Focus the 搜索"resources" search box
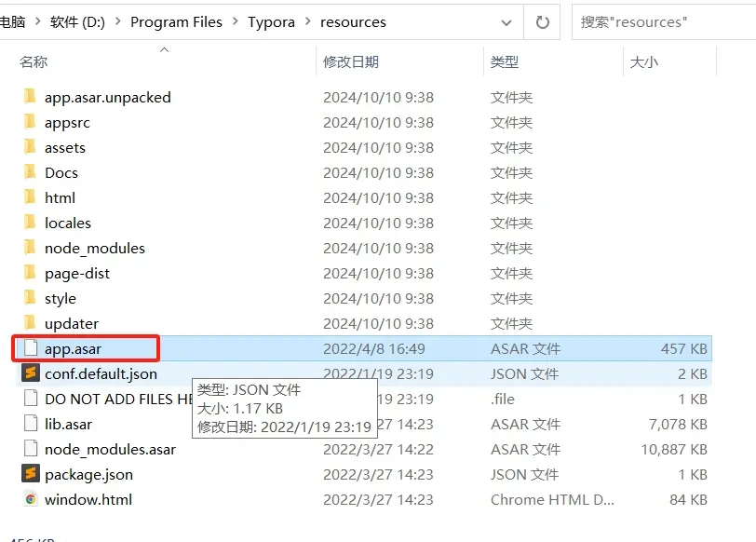This screenshot has width=756, height=542. 664,22
